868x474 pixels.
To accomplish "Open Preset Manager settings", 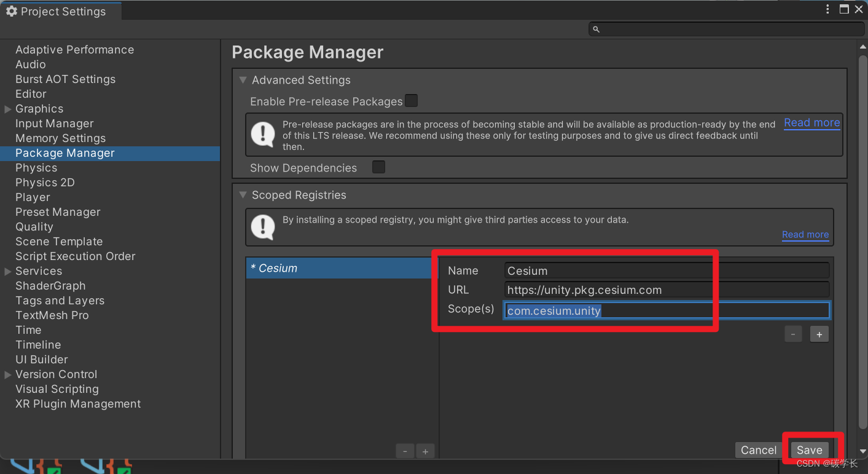I will 58,212.
